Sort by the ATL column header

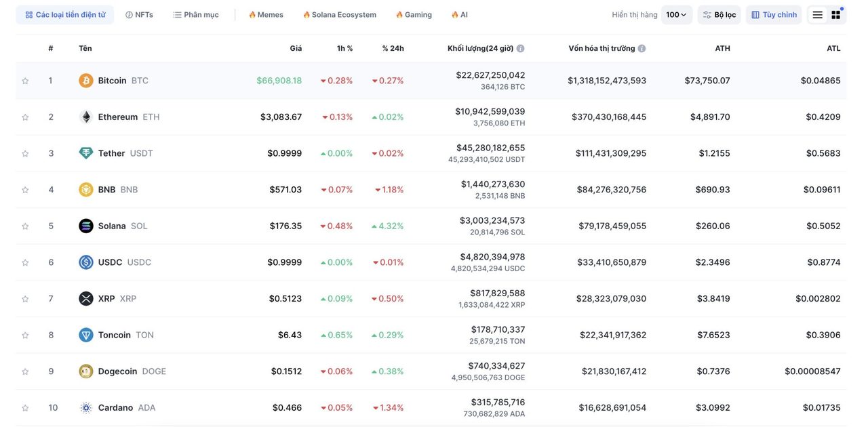[833, 49]
